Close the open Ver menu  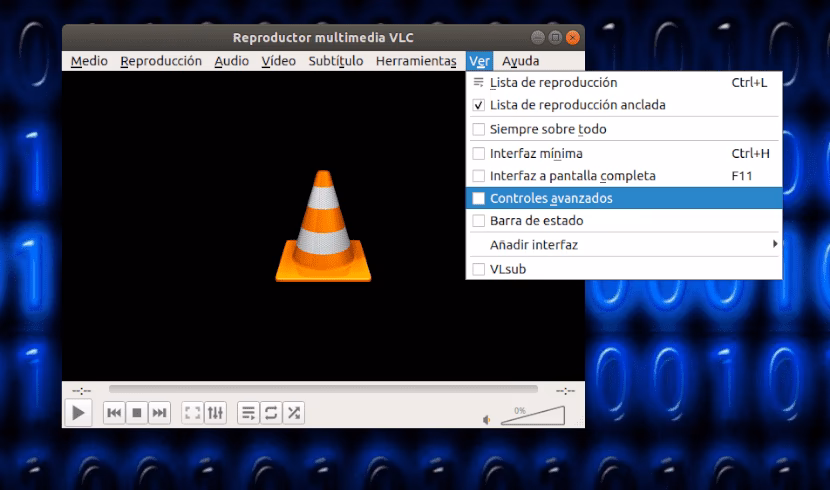point(479,61)
